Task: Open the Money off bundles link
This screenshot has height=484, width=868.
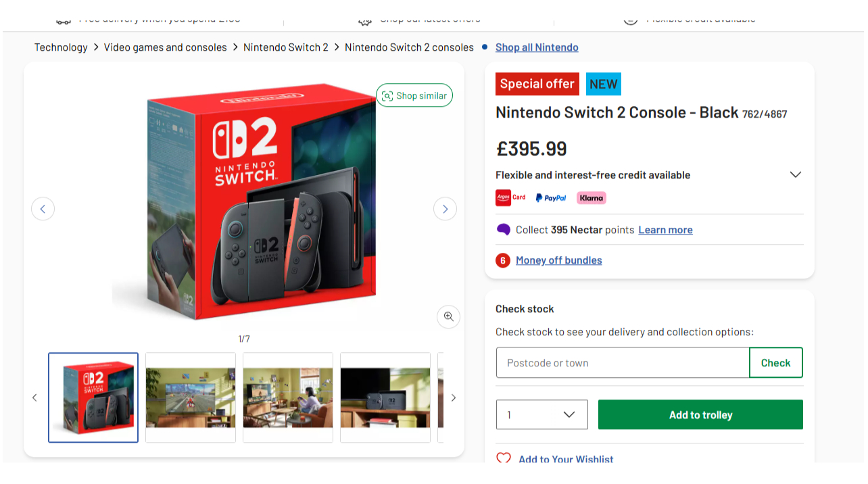Action: 558,260
